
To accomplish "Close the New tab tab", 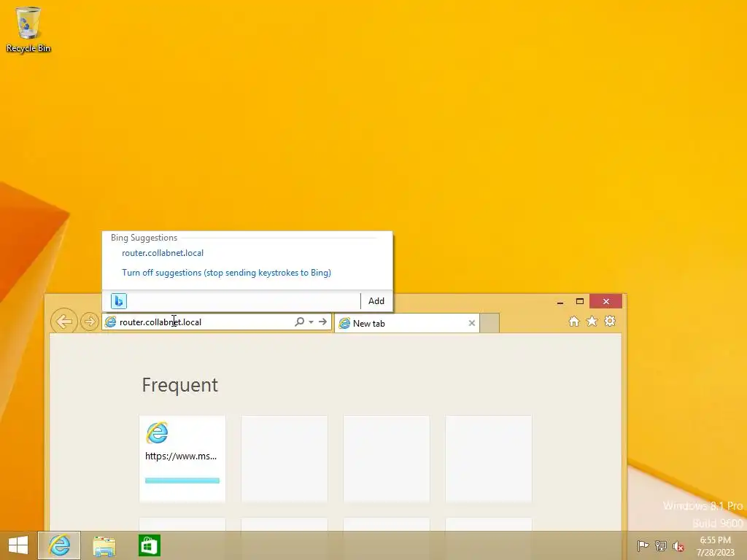I will 472,323.
